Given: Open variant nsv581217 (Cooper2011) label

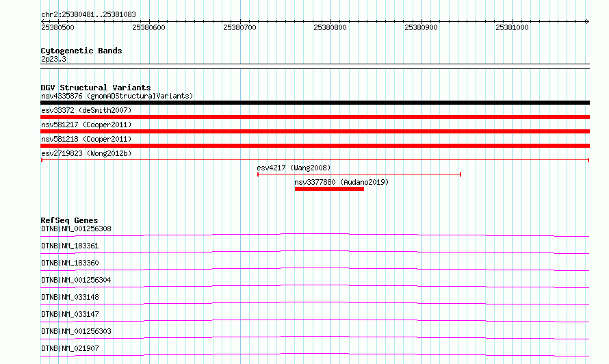Looking at the screenshot, I should tap(86, 125).
